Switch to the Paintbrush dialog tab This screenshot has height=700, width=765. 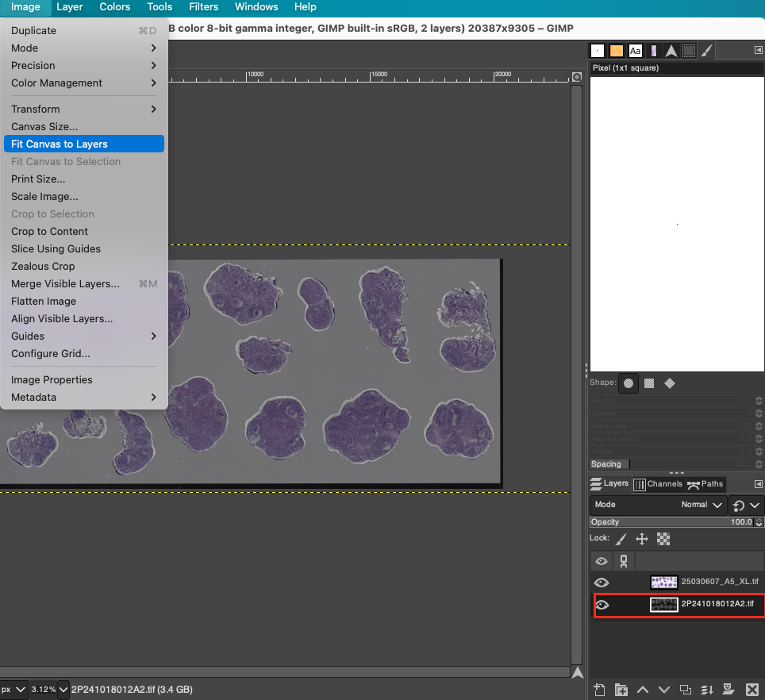tap(706, 51)
